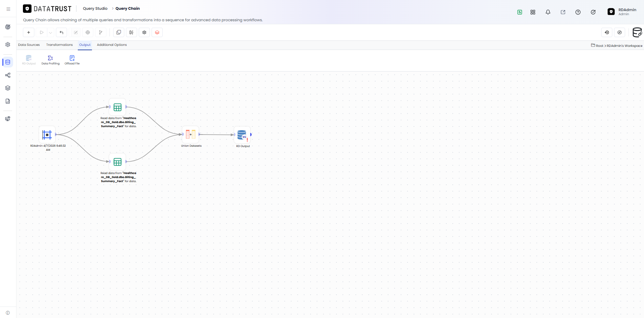Toggle the hamburger sidebar menu
644x318 pixels.
(x=8, y=9)
